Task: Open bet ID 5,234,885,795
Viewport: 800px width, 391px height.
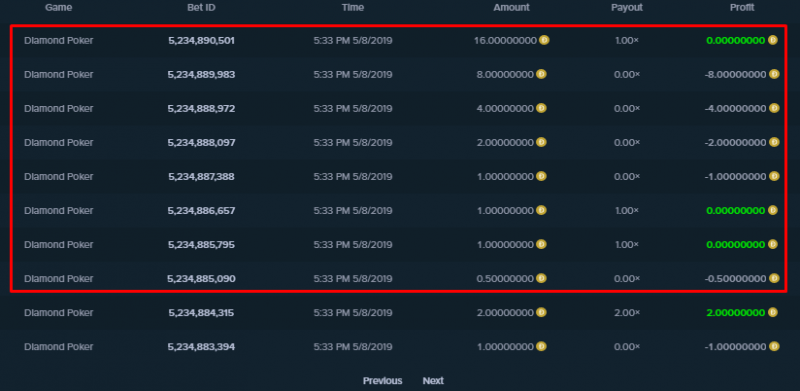Action: pos(202,245)
